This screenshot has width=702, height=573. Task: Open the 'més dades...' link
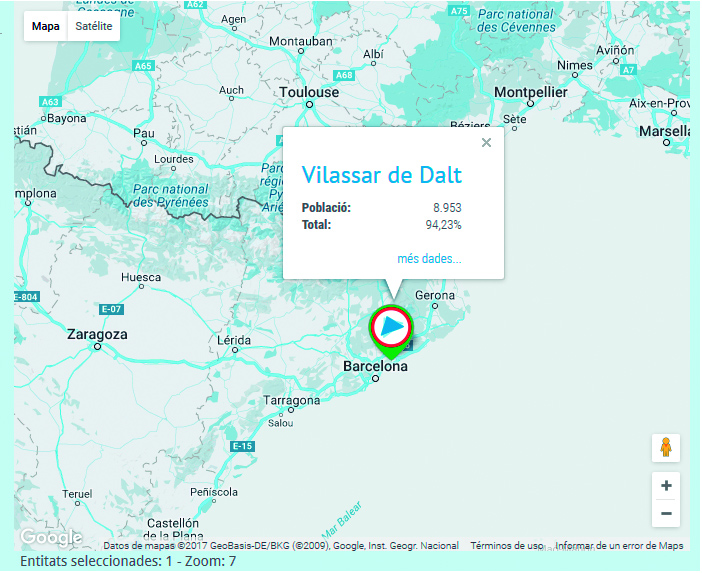coord(429,259)
